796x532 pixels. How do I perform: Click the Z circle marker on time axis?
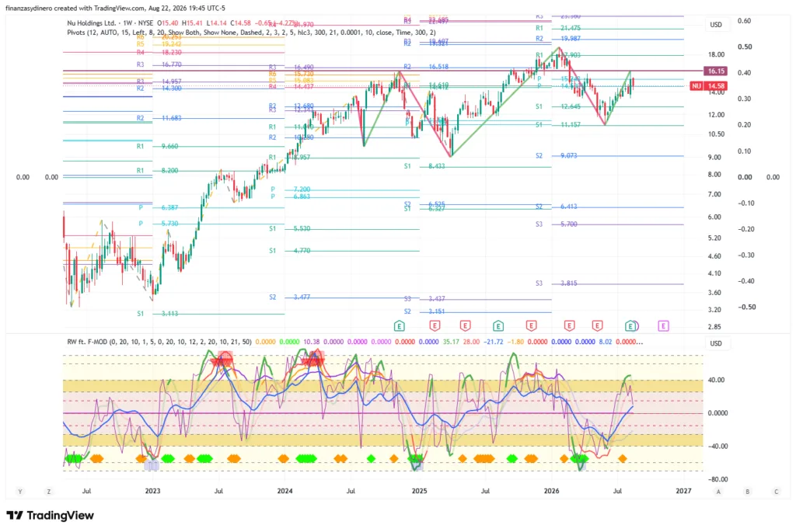click(x=49, y=492)
